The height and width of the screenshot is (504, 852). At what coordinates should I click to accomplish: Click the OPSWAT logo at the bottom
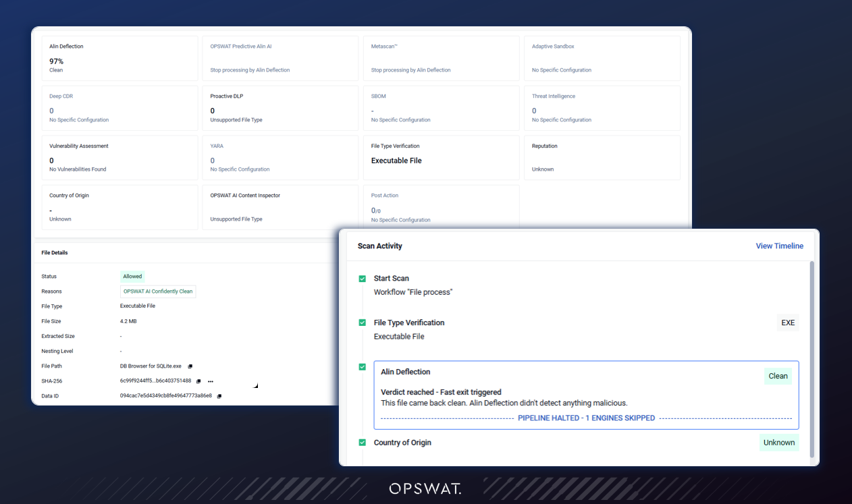pos(425,488)
